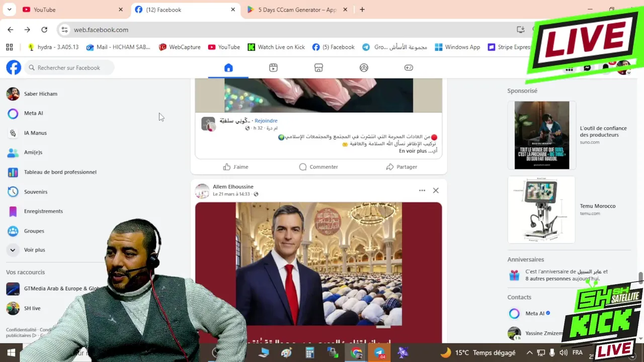Click Commenter on the post
The height and width of the screenshot is (362, 644).
(318, 167)
